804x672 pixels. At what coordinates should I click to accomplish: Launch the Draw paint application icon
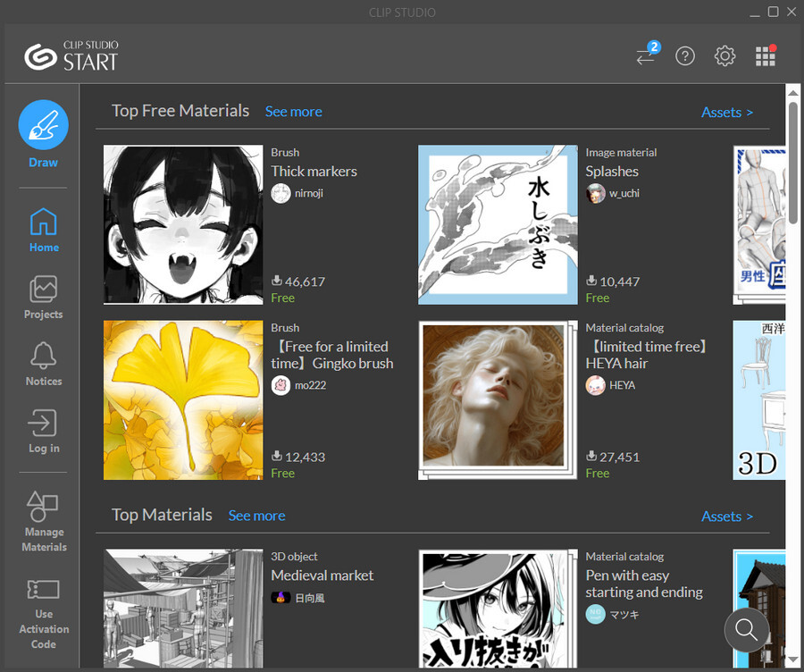click(43, 124)
